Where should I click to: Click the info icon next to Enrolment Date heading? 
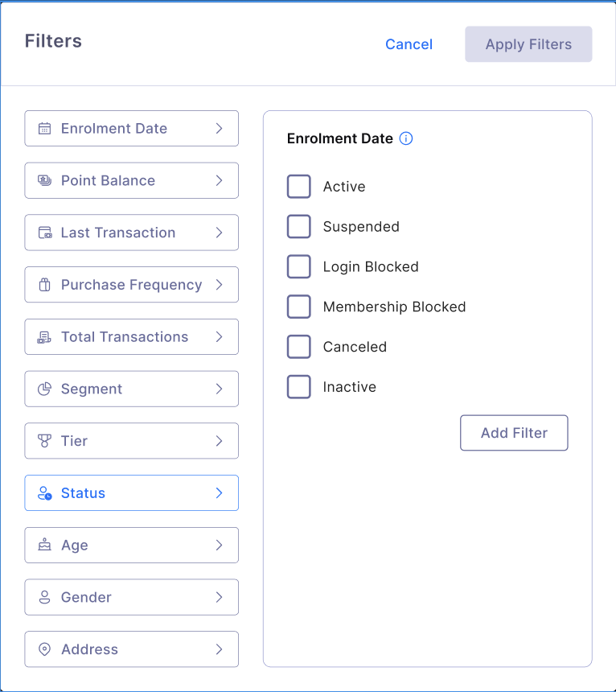406,138
